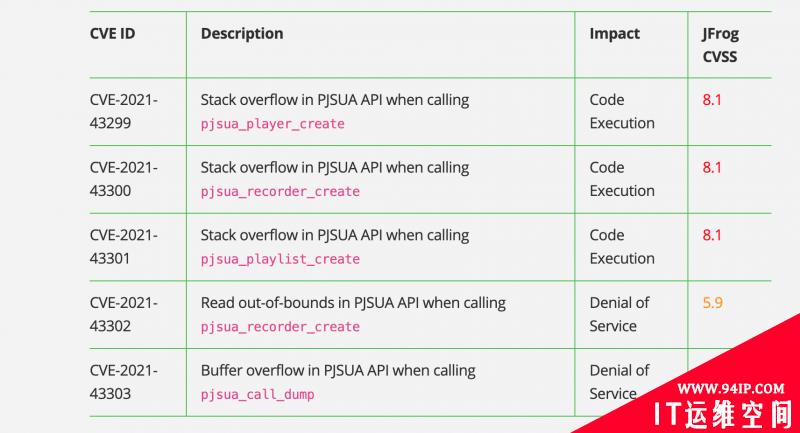The width and height of the screenshot is (800, 433).
Task: Select the JFrog CVSS column header
Action: coord(720,45)
